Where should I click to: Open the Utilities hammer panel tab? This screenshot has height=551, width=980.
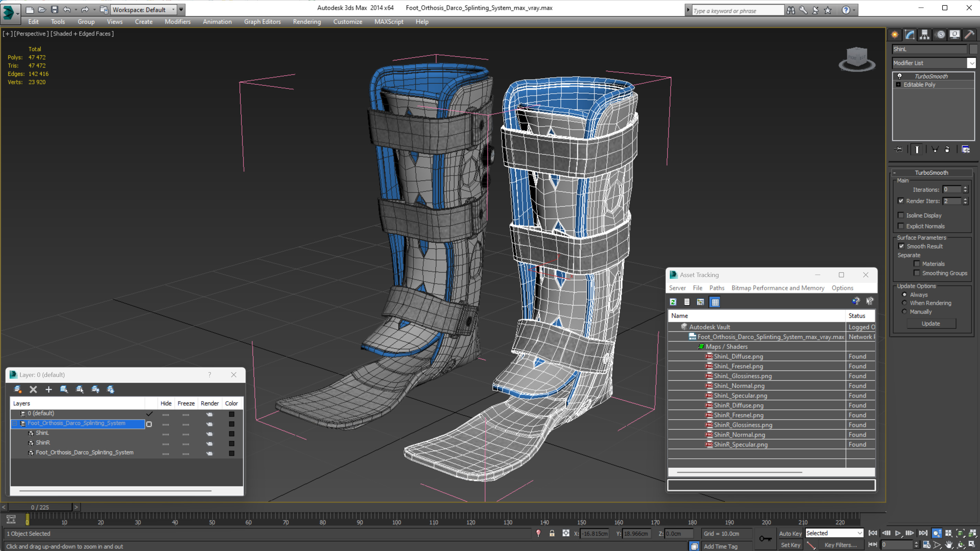pos(969,35)
